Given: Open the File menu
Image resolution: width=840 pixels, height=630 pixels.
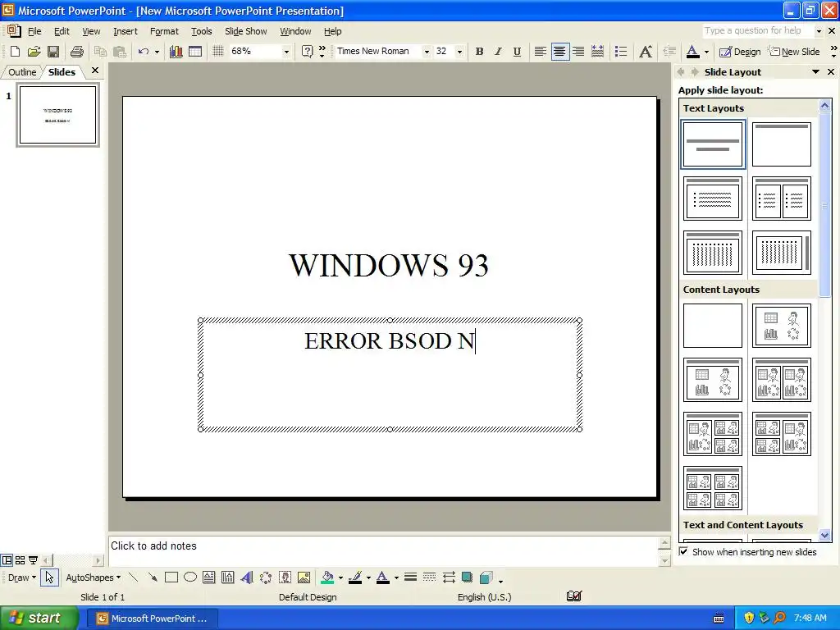Looking at the screenshot, I should point(34,31).
